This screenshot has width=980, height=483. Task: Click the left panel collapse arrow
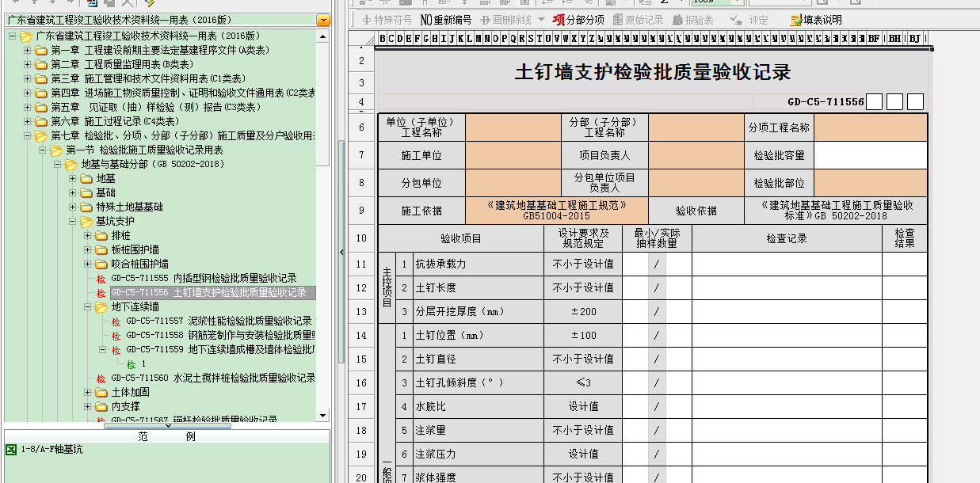[x=341, y=252]
